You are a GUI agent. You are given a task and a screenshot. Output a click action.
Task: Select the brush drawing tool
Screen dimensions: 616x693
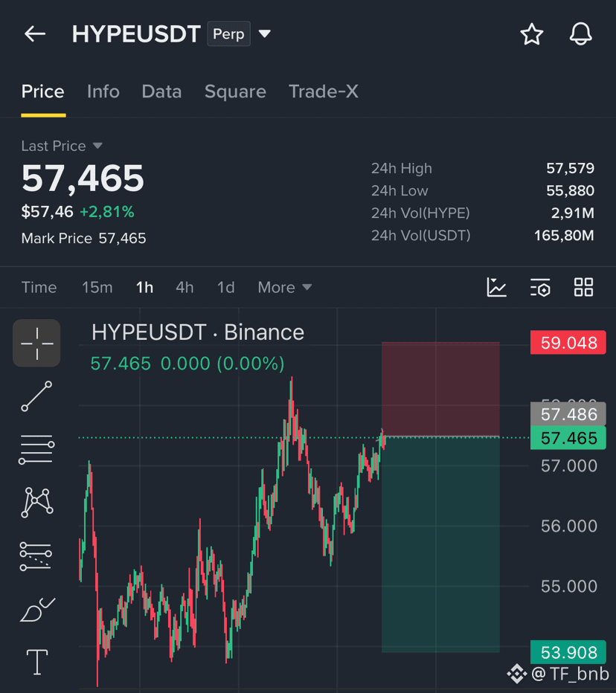[x=38, y=610]
